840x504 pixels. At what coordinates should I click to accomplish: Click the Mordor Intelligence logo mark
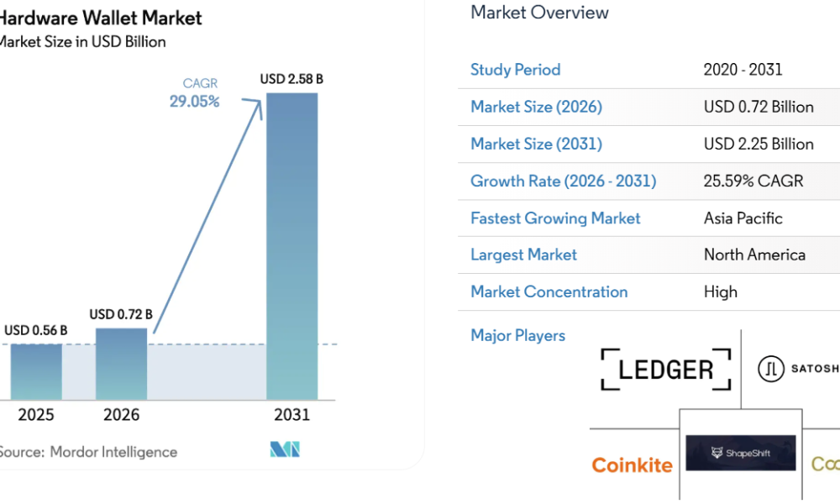285,449
